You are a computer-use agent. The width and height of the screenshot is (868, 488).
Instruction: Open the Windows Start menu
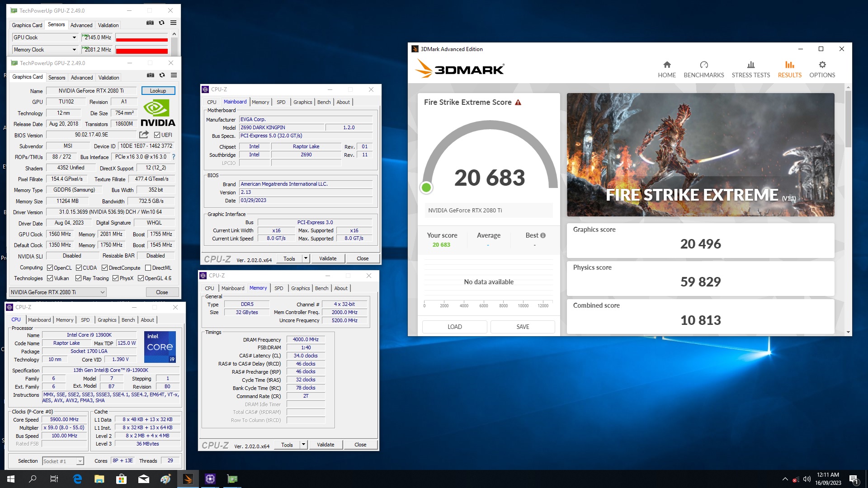[11, 479]
